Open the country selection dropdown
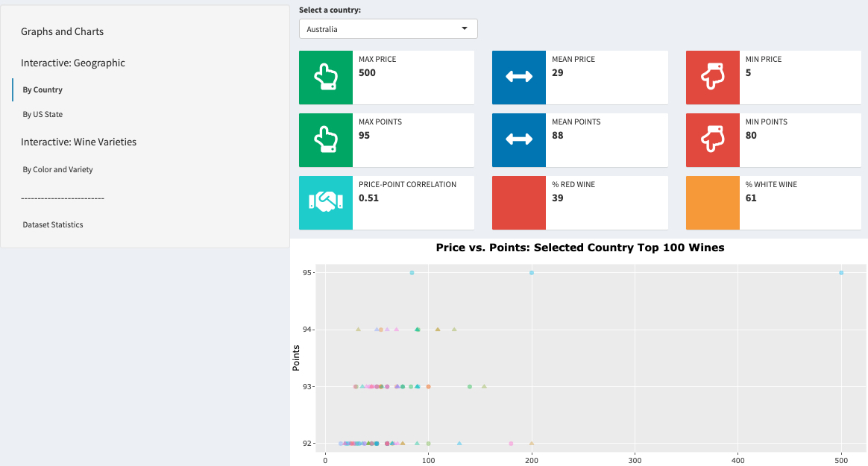 pyautogui.click(x=388, y=28)
